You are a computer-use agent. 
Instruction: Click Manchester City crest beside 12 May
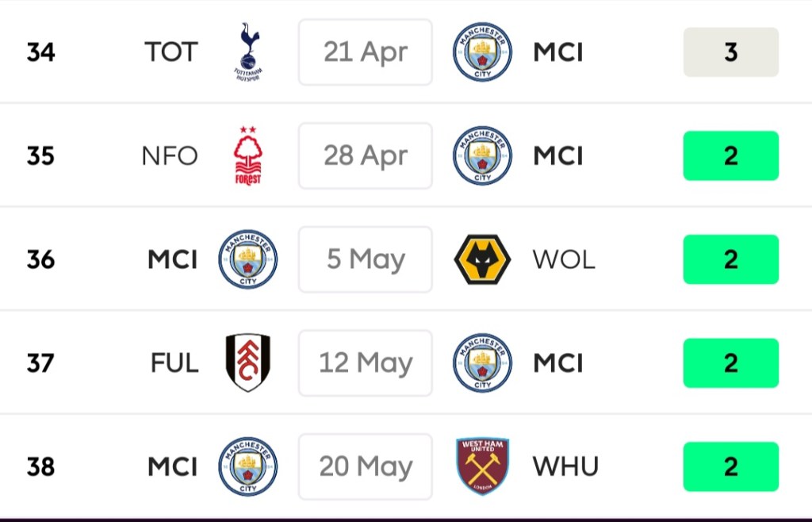[482, 363]
